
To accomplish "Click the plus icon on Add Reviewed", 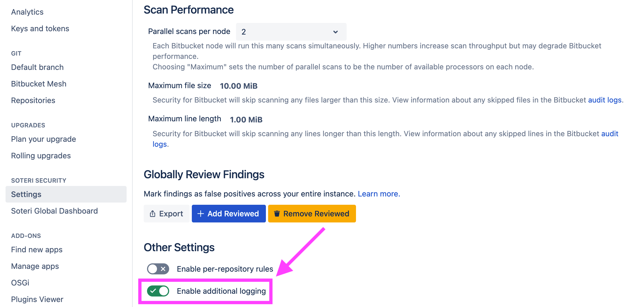I will tap(200, 213).
